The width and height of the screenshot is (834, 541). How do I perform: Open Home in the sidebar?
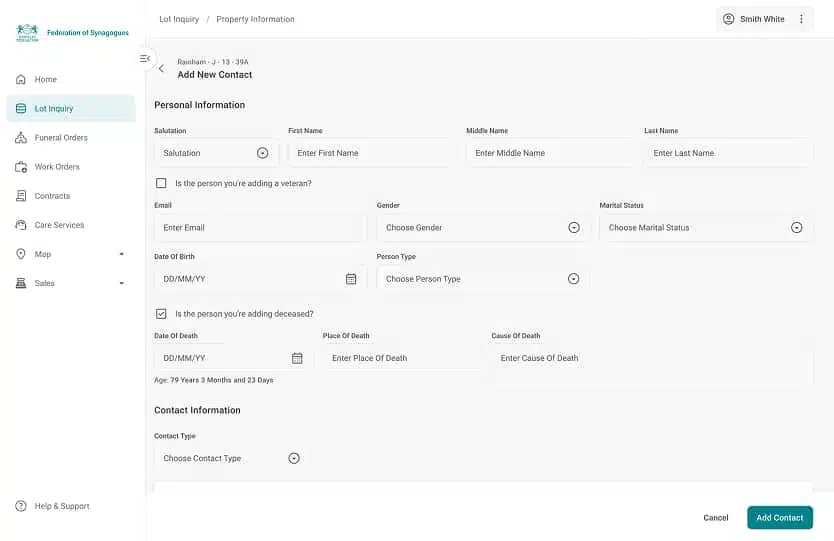(71, 79)
